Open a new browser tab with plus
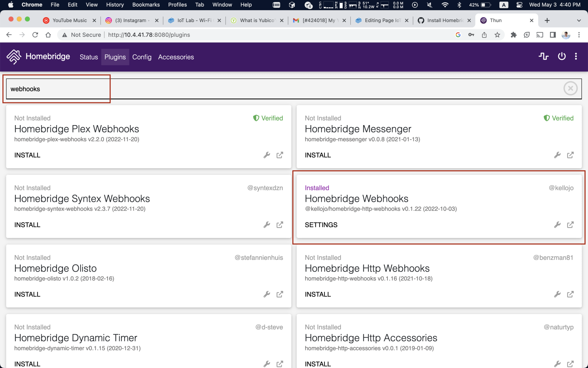Image resolution: width=588 pixels, height=368 pixels. 547,20
